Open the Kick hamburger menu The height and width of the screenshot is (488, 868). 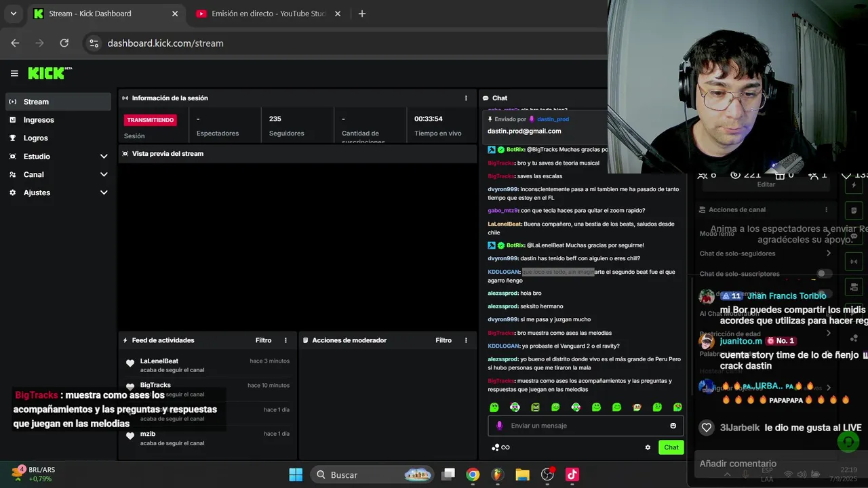click(x=14, y=73)
